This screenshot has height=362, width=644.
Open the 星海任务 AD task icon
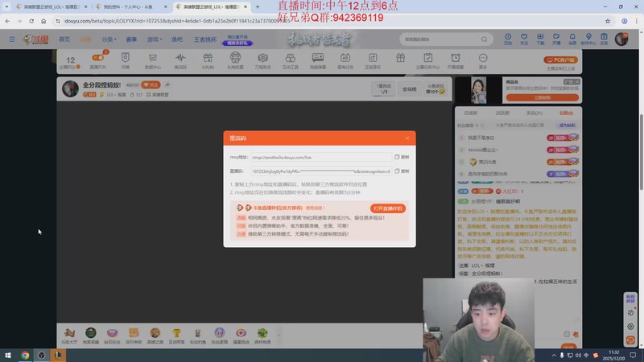pos(345,60)
